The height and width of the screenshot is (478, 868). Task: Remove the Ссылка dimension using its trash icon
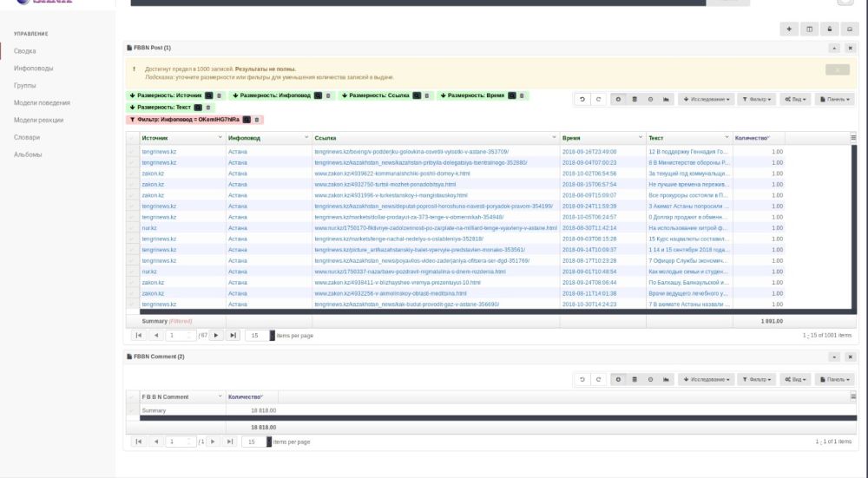pyautogui.click(x=429, y=95)
